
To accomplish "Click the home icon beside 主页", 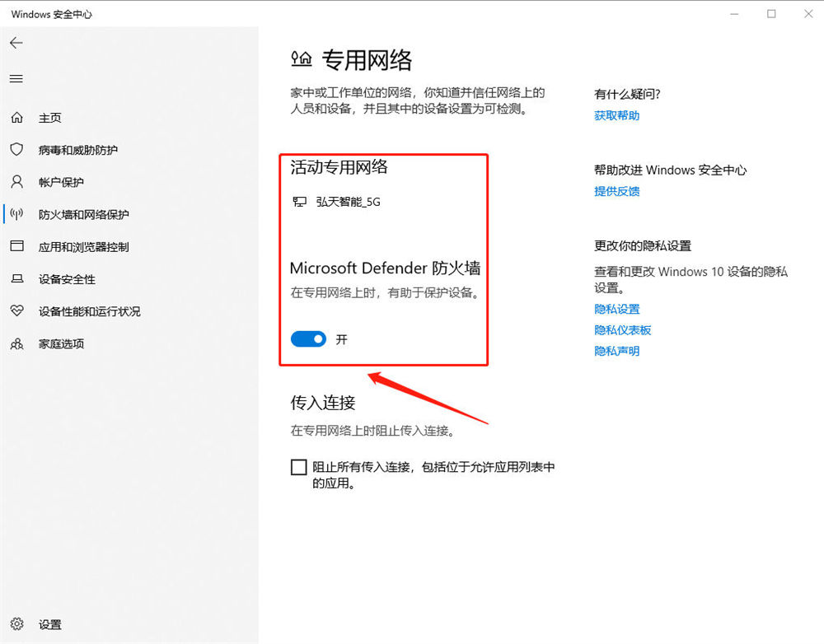I will pyautogui.click(x=16, y=118).
